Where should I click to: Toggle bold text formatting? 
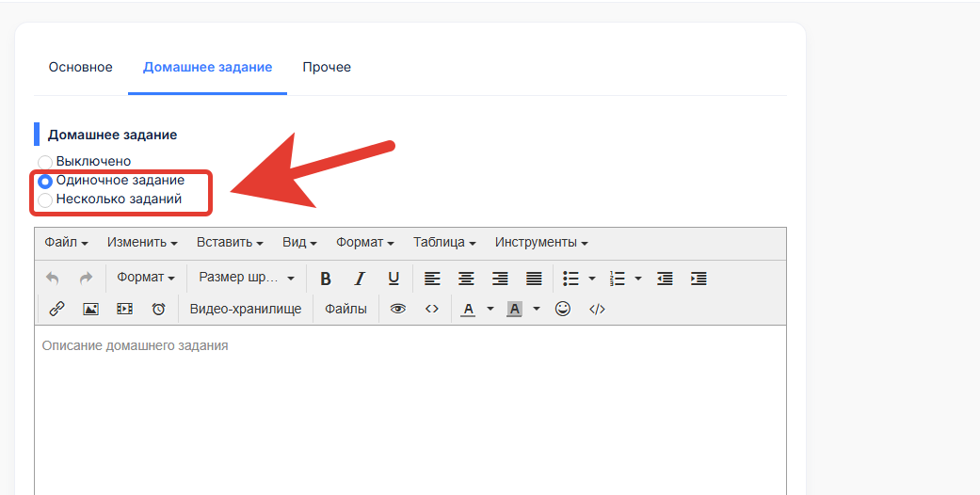pyautogui.click(x=326, y=279)
